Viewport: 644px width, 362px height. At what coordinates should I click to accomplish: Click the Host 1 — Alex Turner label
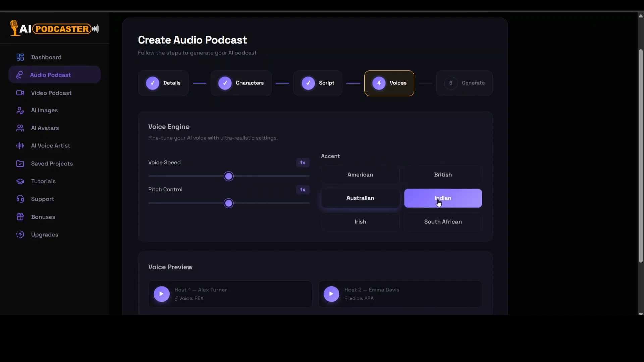(201, 290)
